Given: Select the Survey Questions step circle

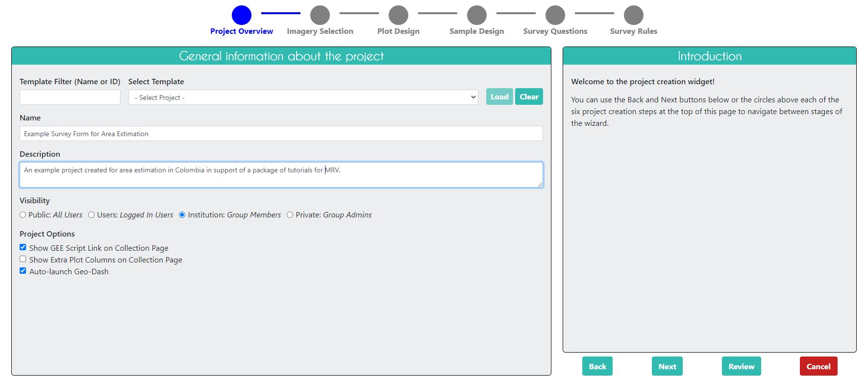Looking at the screenshot, I should coord(555,15).
